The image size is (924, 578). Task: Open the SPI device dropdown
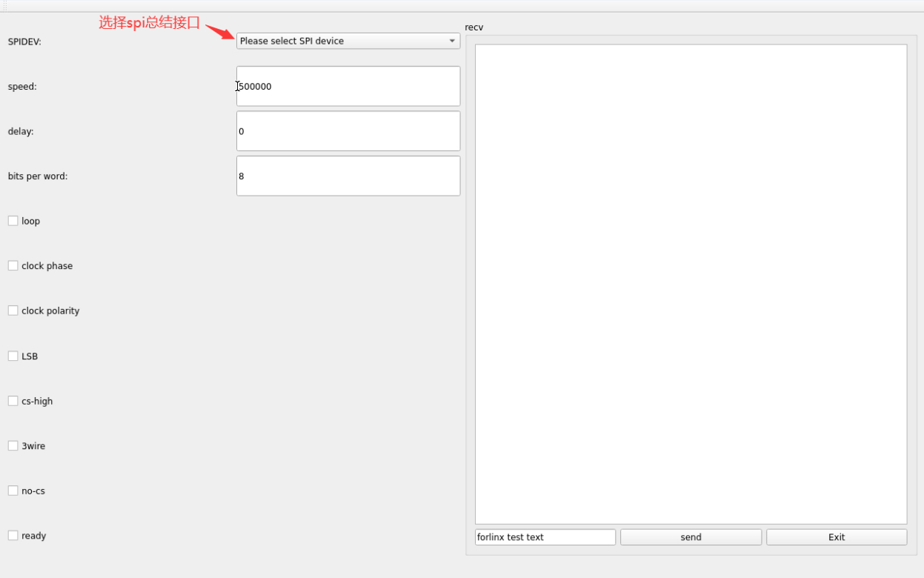(x=341, y=41)
